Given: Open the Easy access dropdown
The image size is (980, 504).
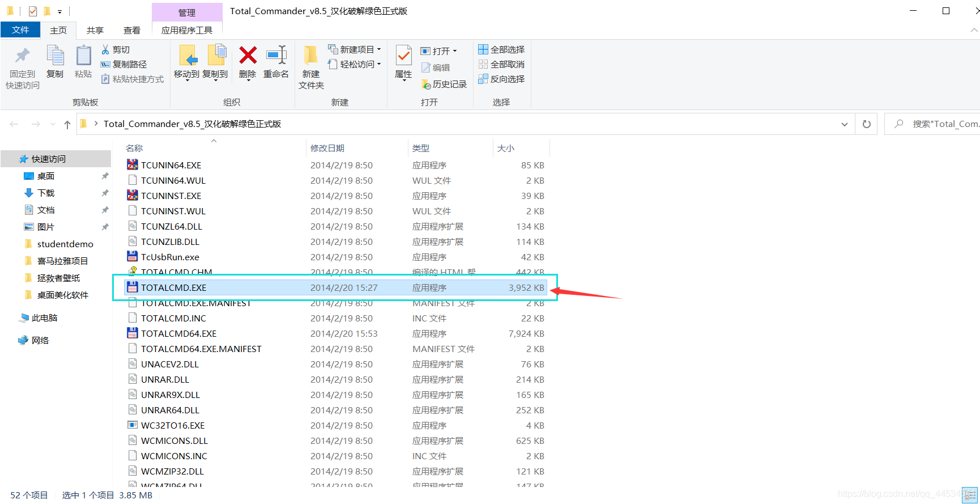Looking at the screenshot, I should 355,65.
